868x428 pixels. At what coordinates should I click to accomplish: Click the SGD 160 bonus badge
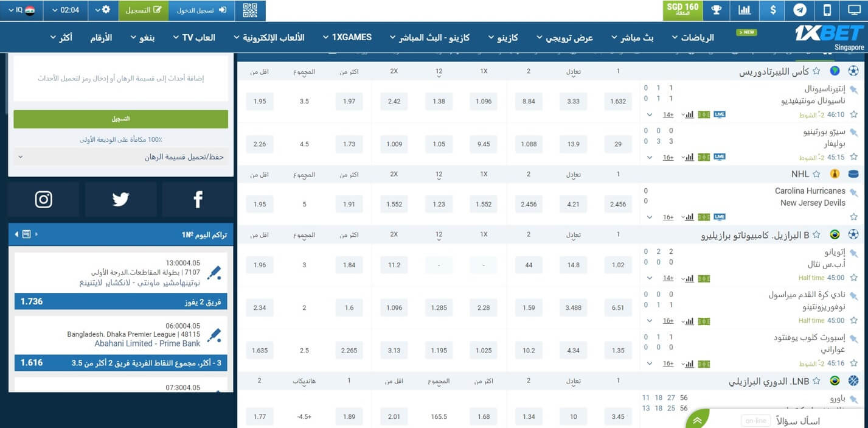[x=682, y=10]
